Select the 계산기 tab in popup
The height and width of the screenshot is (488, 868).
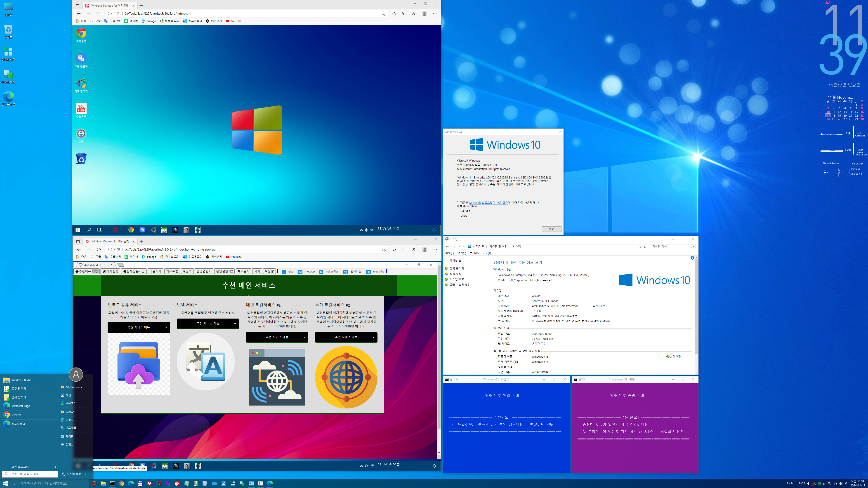pyautogui.click(x=187, y=271)
